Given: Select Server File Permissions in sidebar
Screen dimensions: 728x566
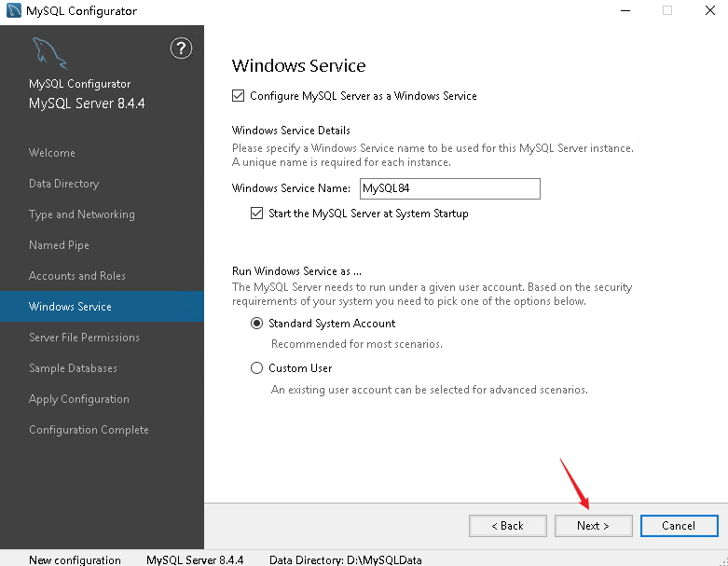Looking at the screenshot, I should click(84, 338).
